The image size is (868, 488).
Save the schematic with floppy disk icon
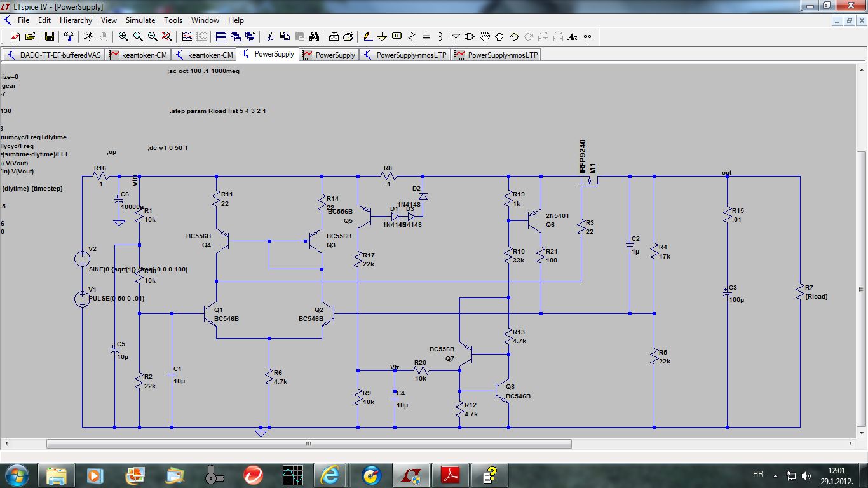coord(49,37)
